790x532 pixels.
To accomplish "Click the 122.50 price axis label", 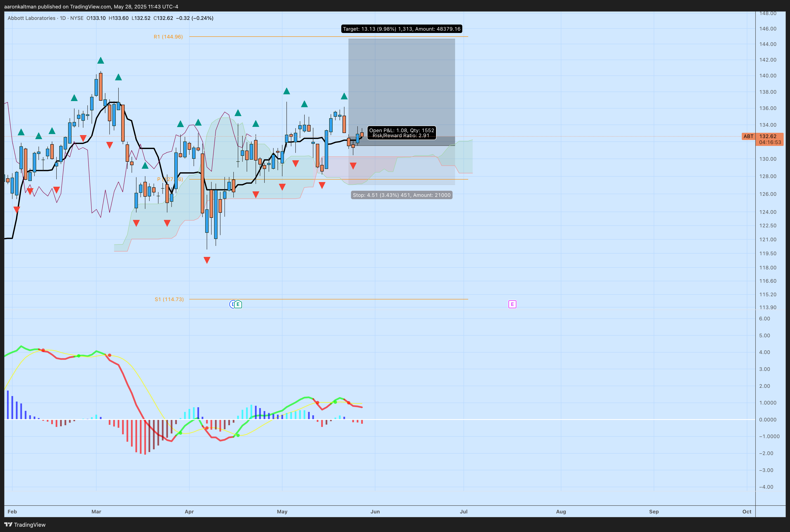I will (768, 226).
